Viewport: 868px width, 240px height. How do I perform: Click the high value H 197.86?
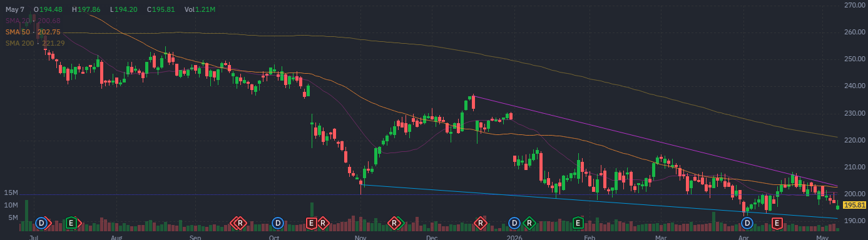click(x=86, y=9)
